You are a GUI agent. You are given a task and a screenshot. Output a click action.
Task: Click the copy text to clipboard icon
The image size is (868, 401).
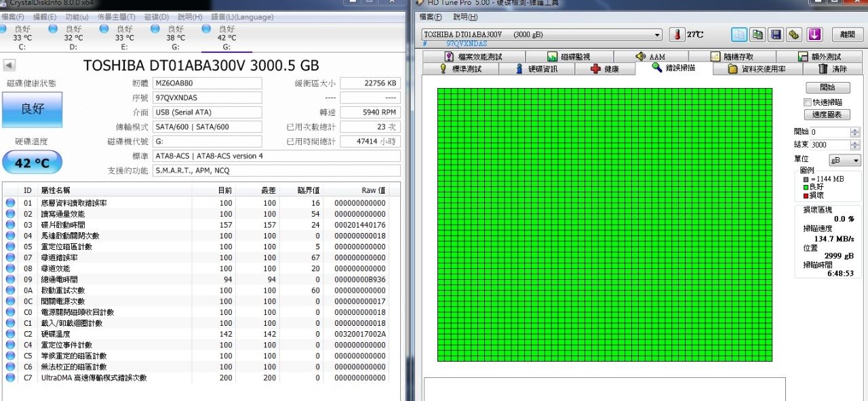coord(738,35)
